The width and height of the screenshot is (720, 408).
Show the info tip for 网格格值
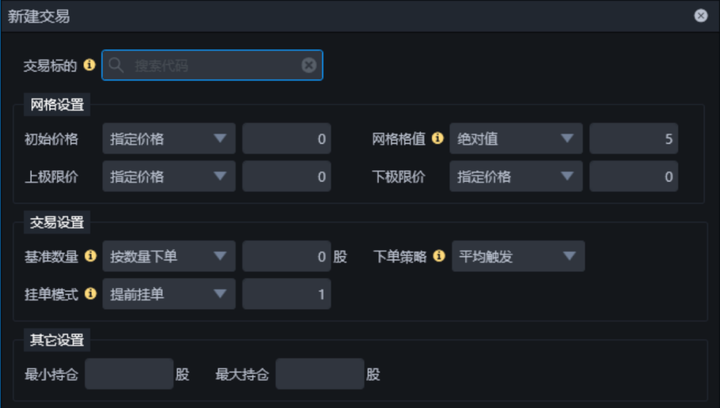click(x=437, y=139)
